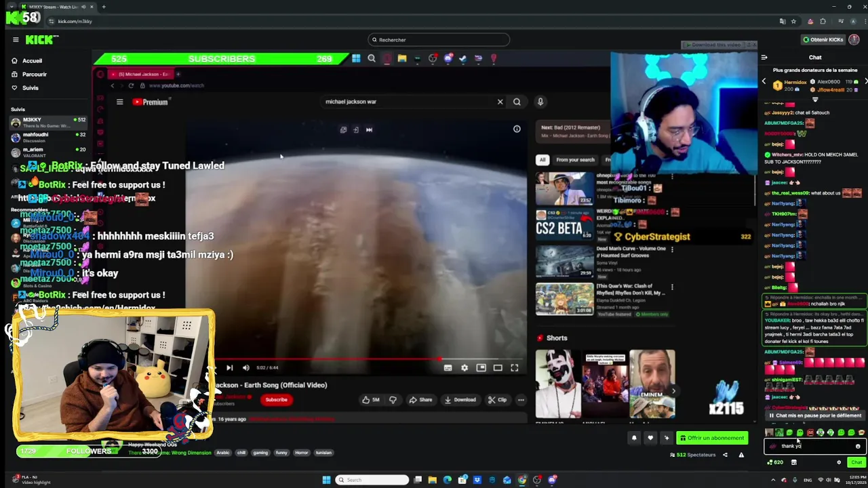Click the 620 channel points balance
This screenshot has height=488, width=868.
tap(774, 462)
